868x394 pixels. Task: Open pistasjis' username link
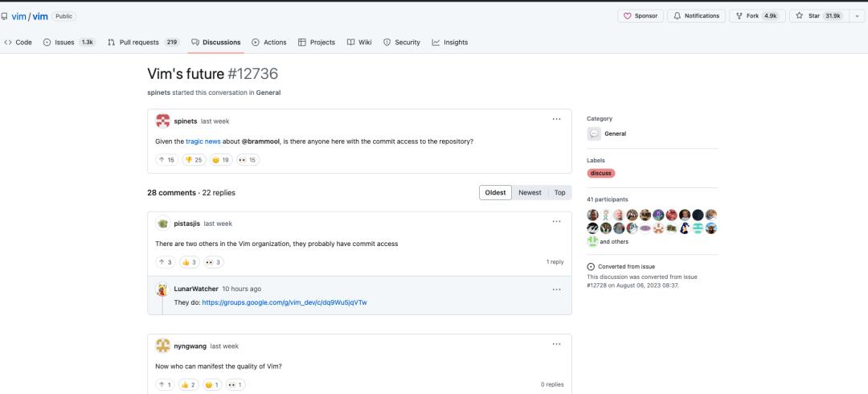[x=186, y=224]
